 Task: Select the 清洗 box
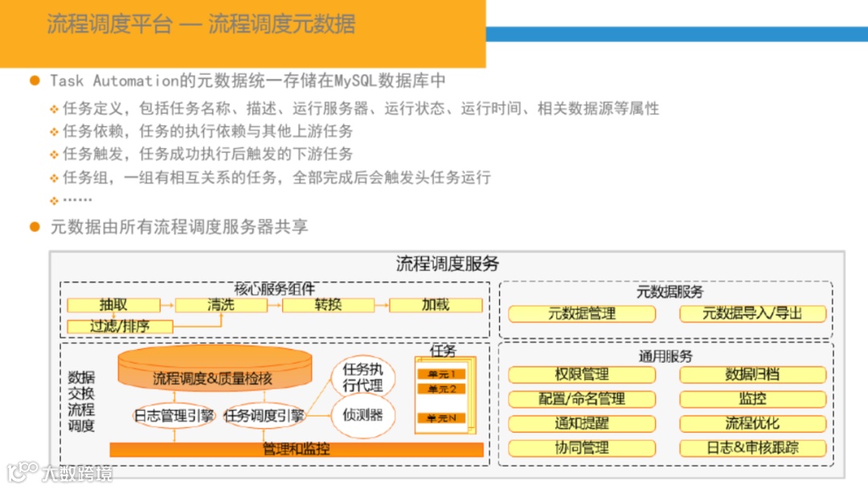tap(221, 305)
